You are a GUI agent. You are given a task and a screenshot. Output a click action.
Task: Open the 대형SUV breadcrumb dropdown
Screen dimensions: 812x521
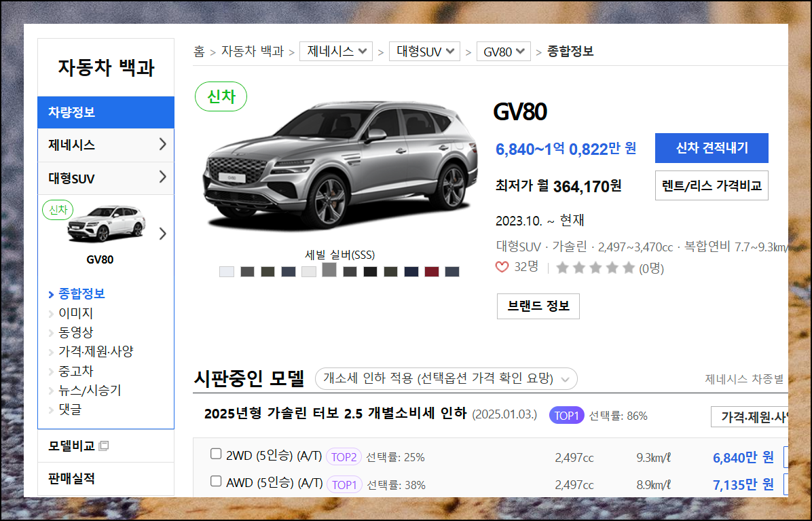tap(424, 51)
